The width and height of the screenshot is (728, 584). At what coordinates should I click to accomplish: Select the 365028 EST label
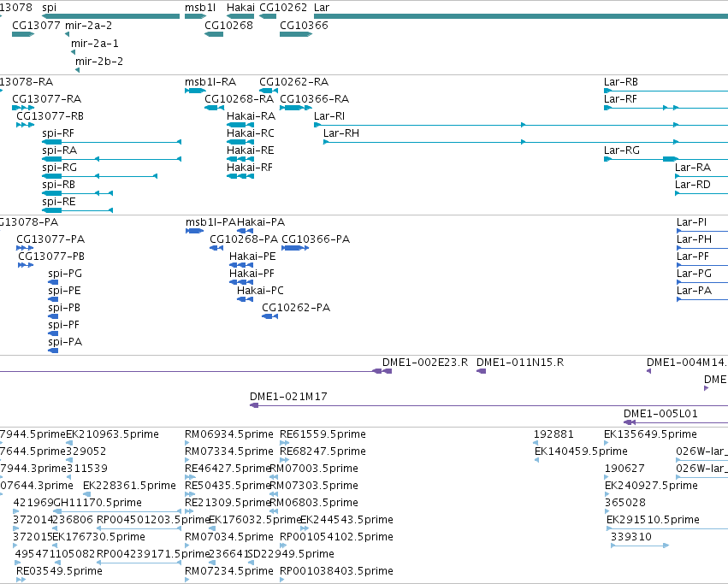(625, 504)
